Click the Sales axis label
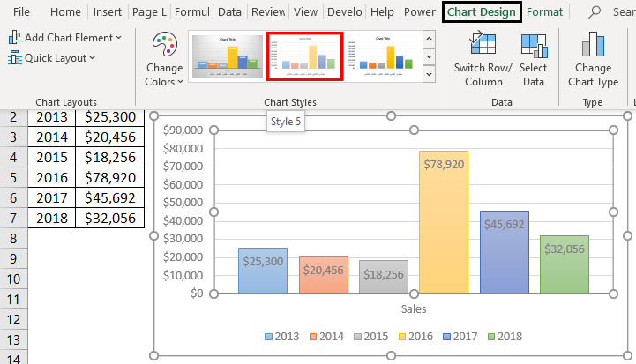Screen dimensions: 636x364 click(x=414, y=309)
